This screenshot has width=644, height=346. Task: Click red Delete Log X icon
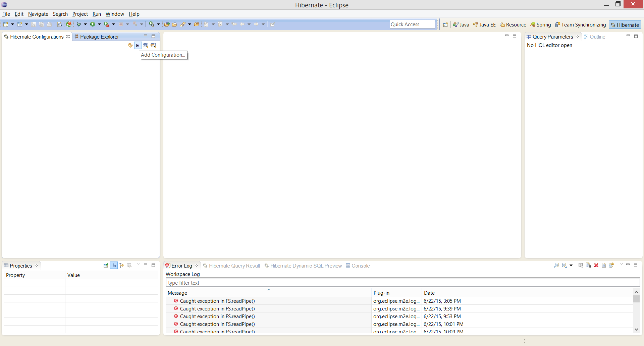coord(596,265)
